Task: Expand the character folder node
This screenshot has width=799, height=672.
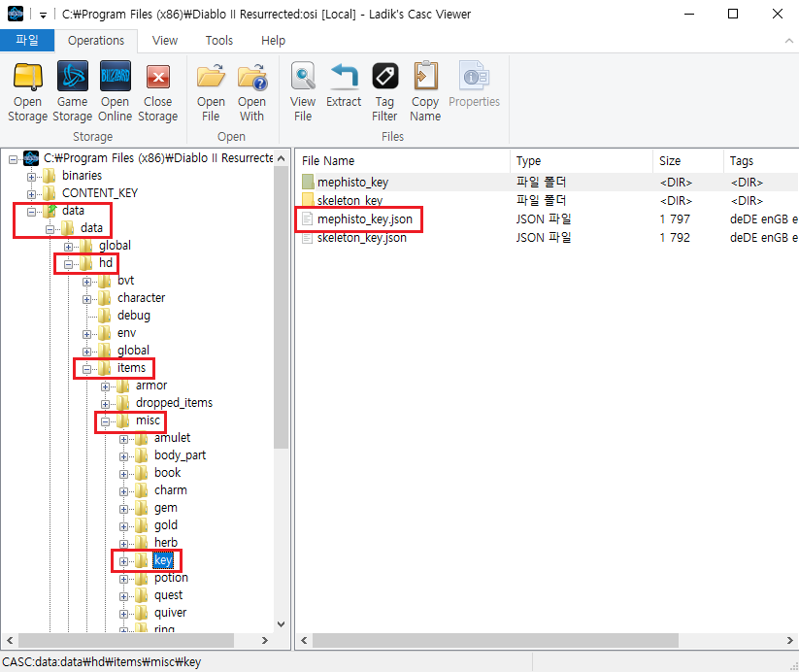Action: coord(86,299)
